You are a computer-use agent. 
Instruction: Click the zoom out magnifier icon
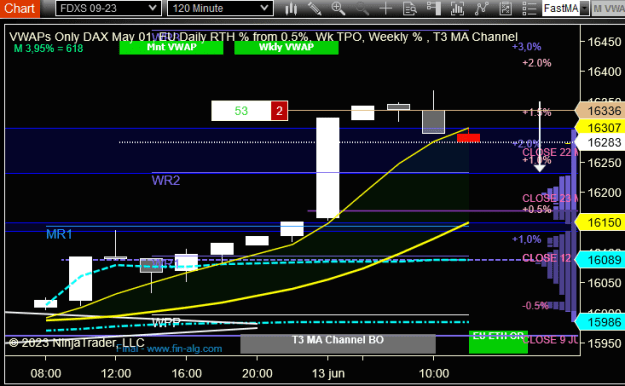tap(362, 8)
